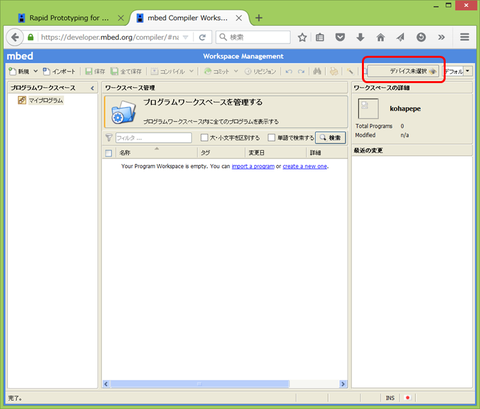Click the bookmarks list clipboard icon
Viewport: 480px width, 409px height.
click(320, 37)
